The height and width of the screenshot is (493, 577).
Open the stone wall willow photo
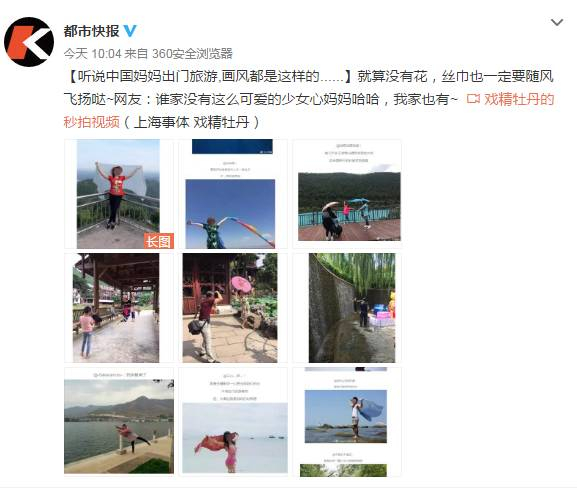tap(347, 308)
